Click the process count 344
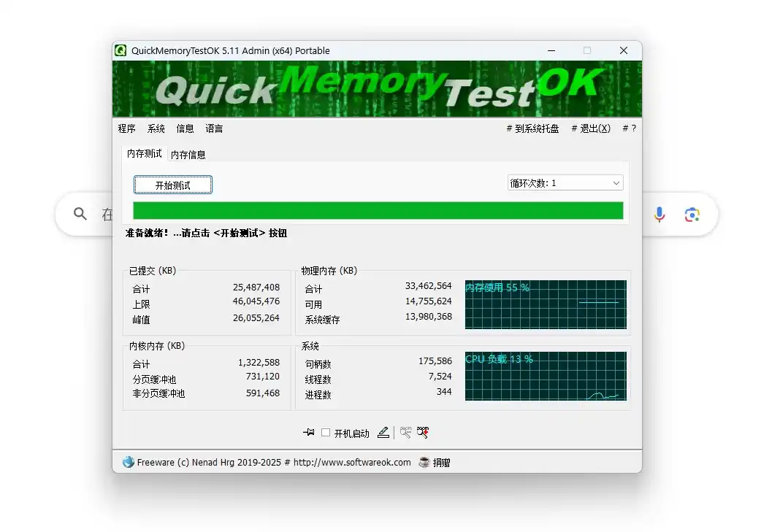 click(x=444, y=392)
